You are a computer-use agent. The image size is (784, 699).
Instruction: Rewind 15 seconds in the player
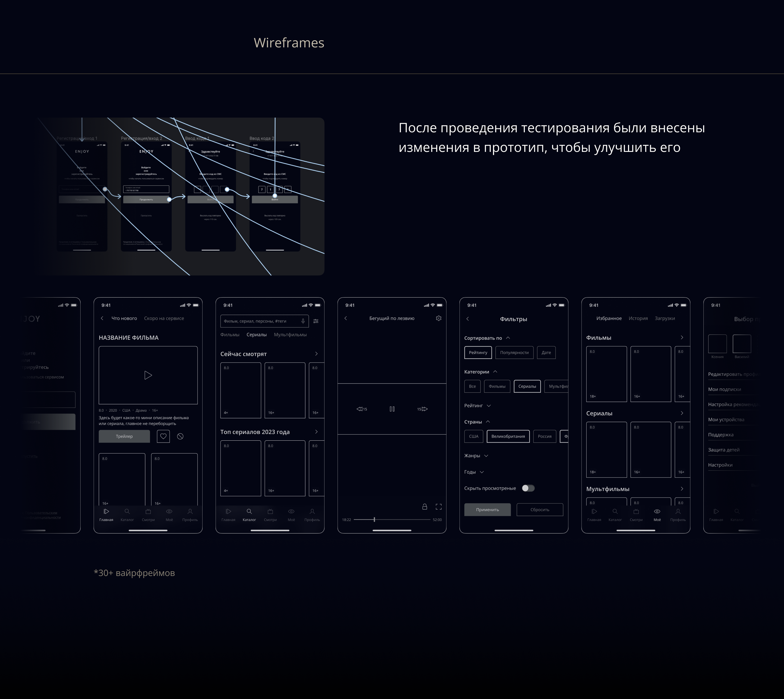pyautogui.click(x=362, y=409)
